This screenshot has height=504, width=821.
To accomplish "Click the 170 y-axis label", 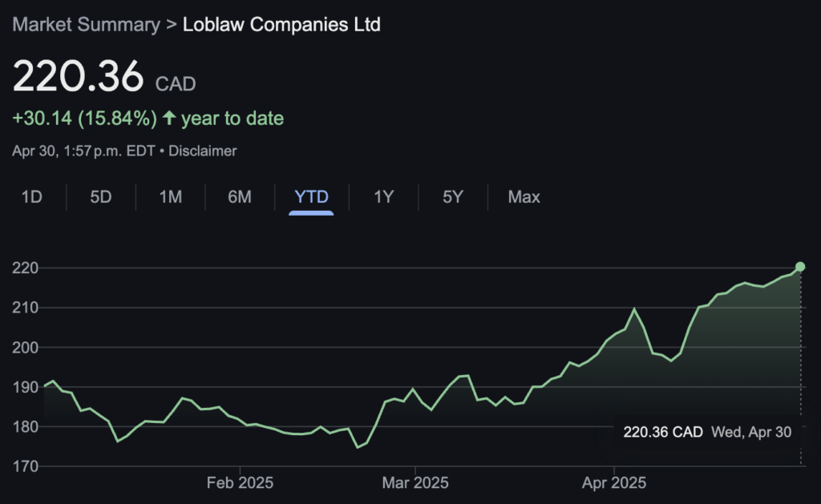I will [25, 466].
